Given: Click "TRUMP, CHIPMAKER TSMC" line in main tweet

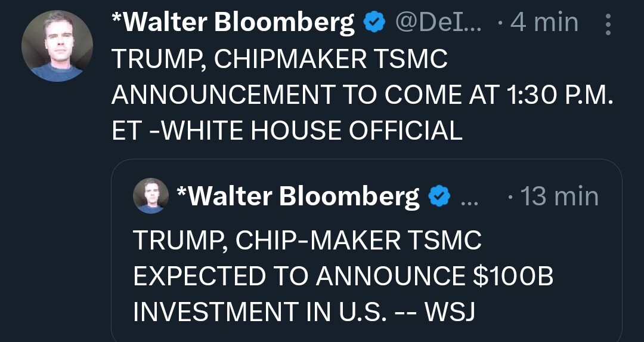Looking at the screenshot, I should click(279, 59).
